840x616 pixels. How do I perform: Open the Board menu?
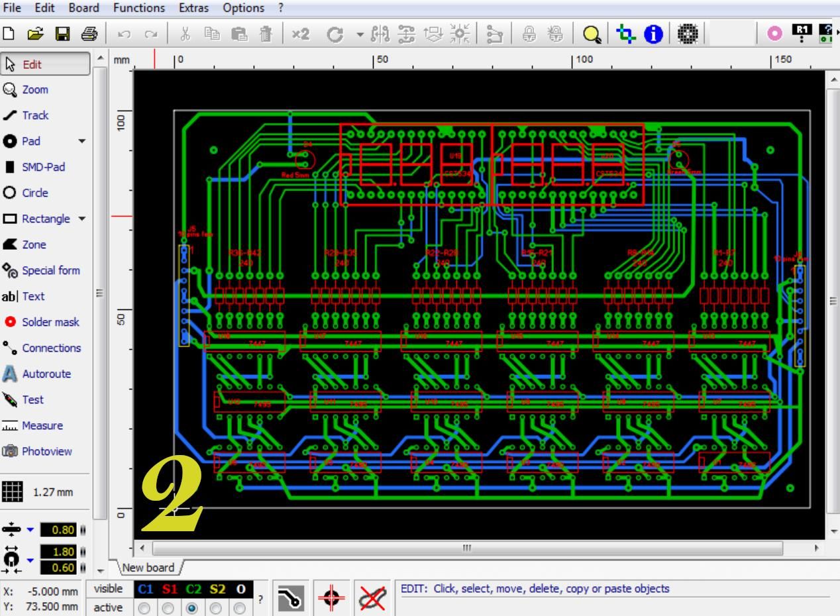83,8
